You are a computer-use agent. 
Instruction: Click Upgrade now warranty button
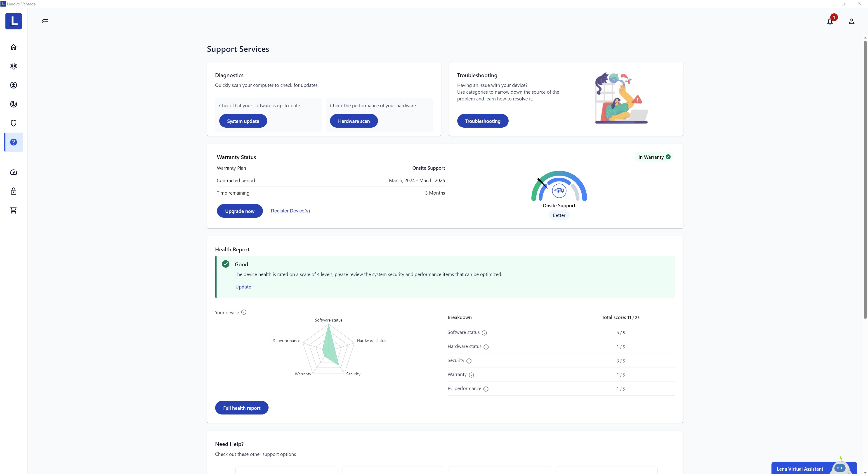click(x=240, y=211)
